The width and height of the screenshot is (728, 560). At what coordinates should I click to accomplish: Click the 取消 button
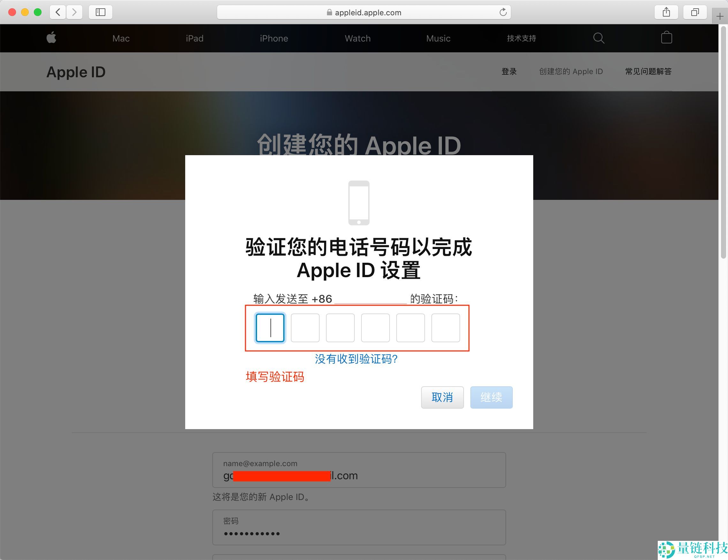[442, 397]
